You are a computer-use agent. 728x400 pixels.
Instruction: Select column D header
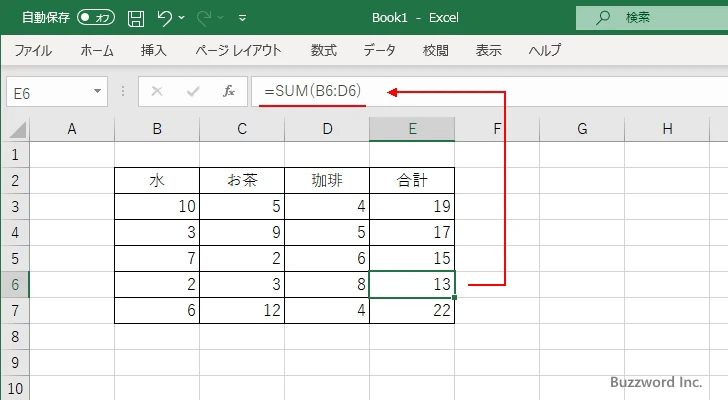tap(327, 129)
